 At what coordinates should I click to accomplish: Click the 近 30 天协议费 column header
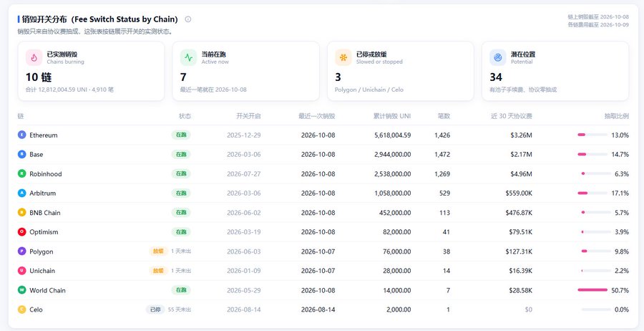click(512, 116)
